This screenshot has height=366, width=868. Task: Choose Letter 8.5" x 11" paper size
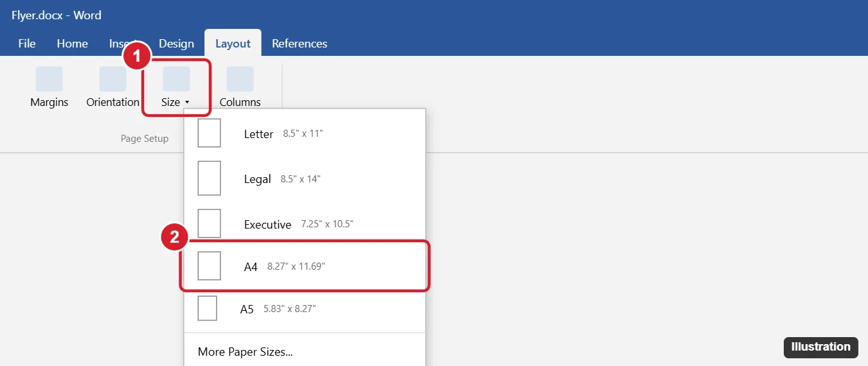[305, 134]
